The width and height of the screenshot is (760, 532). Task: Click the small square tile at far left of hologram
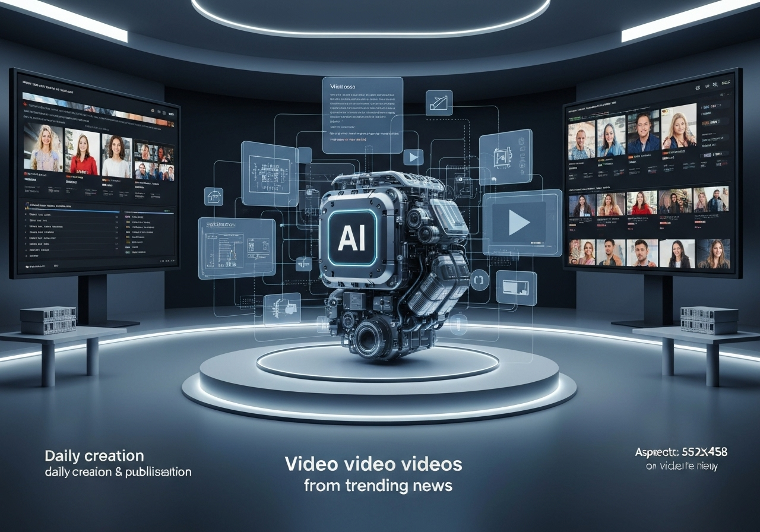(214, 197)
